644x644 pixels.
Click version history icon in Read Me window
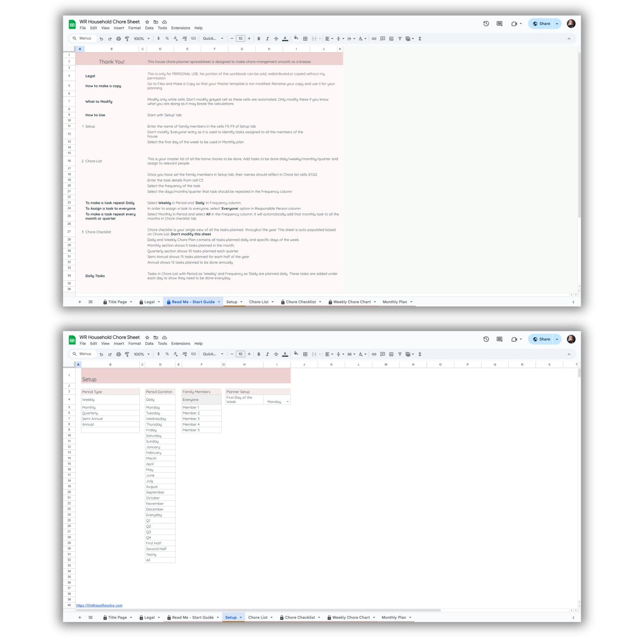point(486,24)
